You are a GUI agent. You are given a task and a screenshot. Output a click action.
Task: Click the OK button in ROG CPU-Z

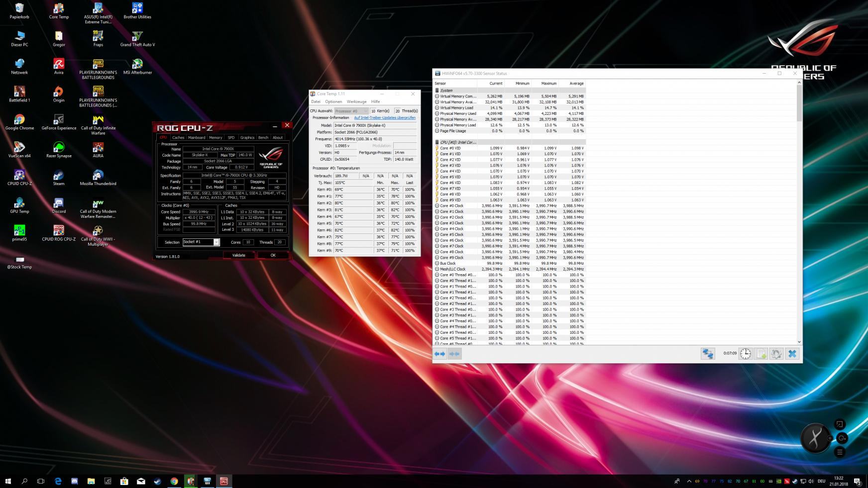[273, 255]
